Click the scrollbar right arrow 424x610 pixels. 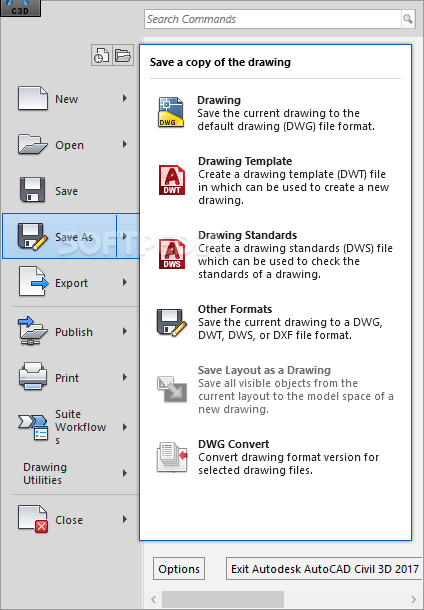(413, 599)
